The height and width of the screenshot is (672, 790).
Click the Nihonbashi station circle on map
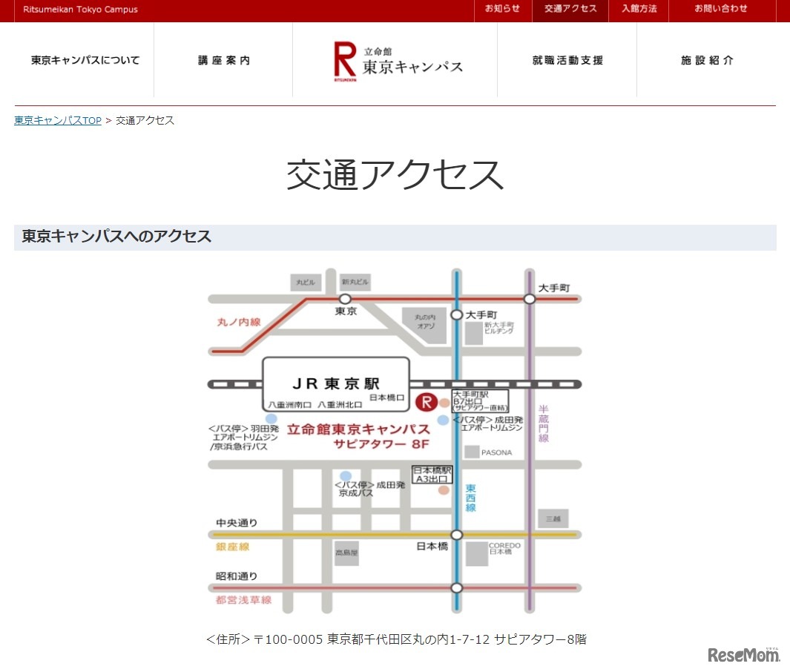[456, 534]
